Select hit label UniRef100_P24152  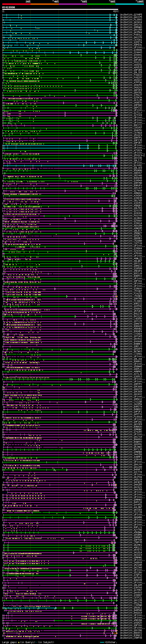tap(131, 294)
